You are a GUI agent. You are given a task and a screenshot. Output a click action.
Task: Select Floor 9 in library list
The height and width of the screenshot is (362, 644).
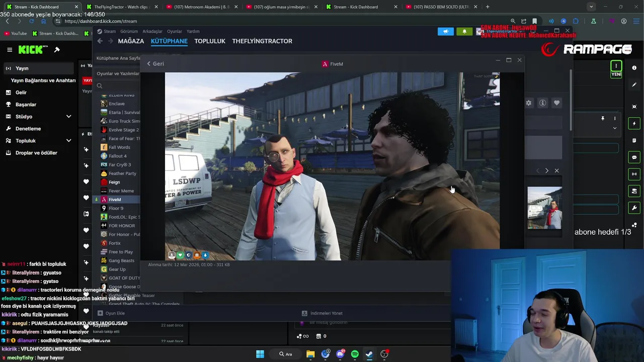click(117, 208)
